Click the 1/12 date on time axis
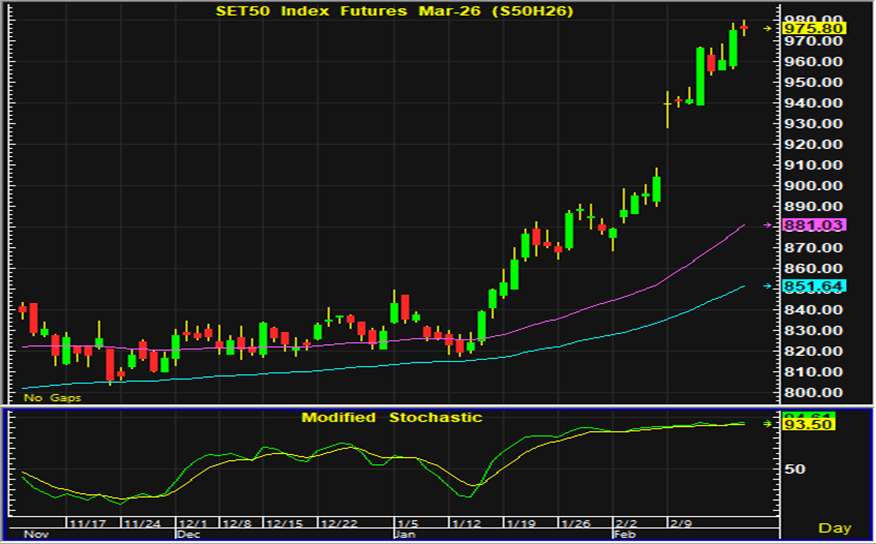Viewport: 876px width, 544px height. [x=467, y=523]
